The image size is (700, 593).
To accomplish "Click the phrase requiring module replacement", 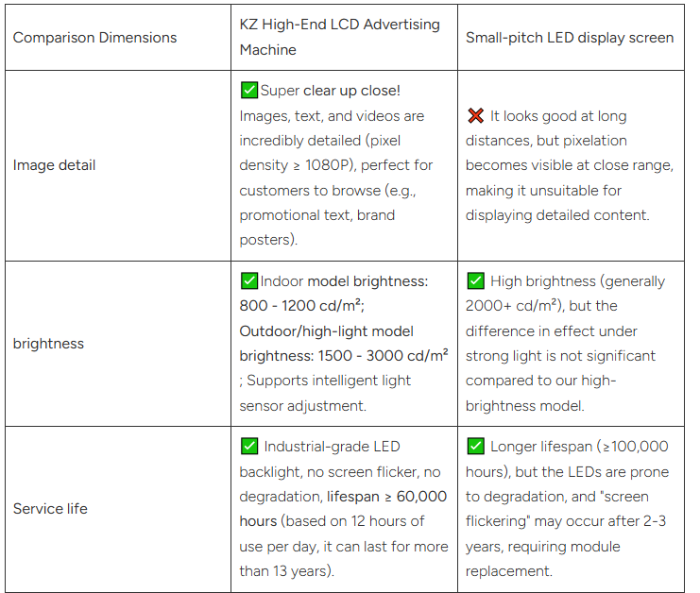I will coord(543,559).
